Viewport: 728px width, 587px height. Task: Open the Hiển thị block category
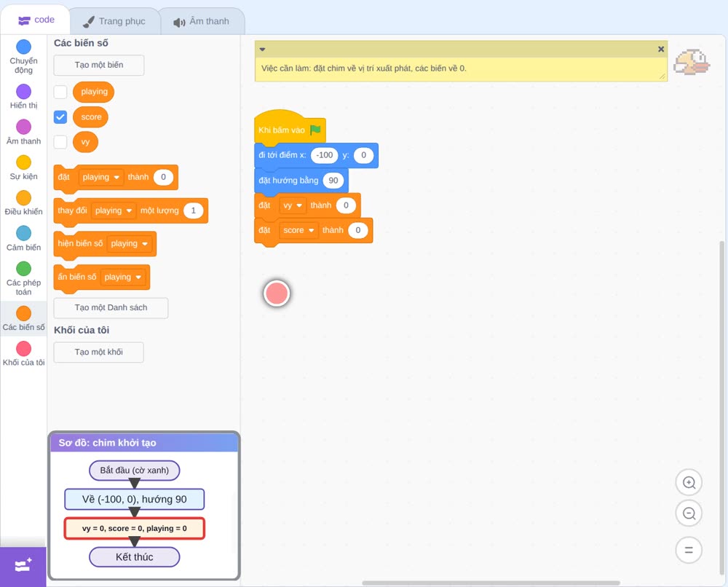point(23,97)
